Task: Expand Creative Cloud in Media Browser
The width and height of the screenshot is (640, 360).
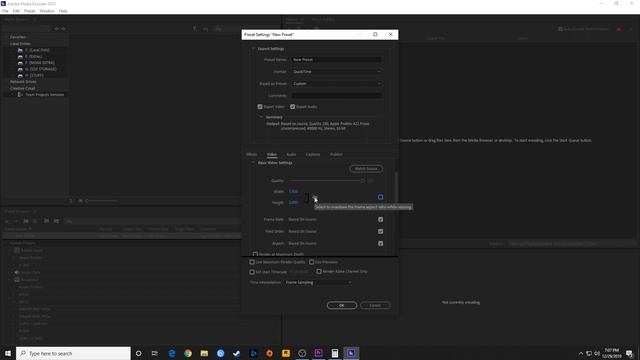Action: click(x=22, y=88)
